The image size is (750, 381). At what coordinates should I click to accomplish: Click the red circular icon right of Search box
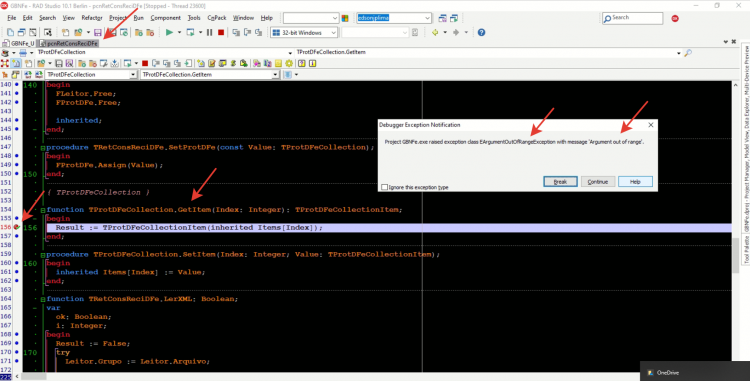tap(675, 18)
